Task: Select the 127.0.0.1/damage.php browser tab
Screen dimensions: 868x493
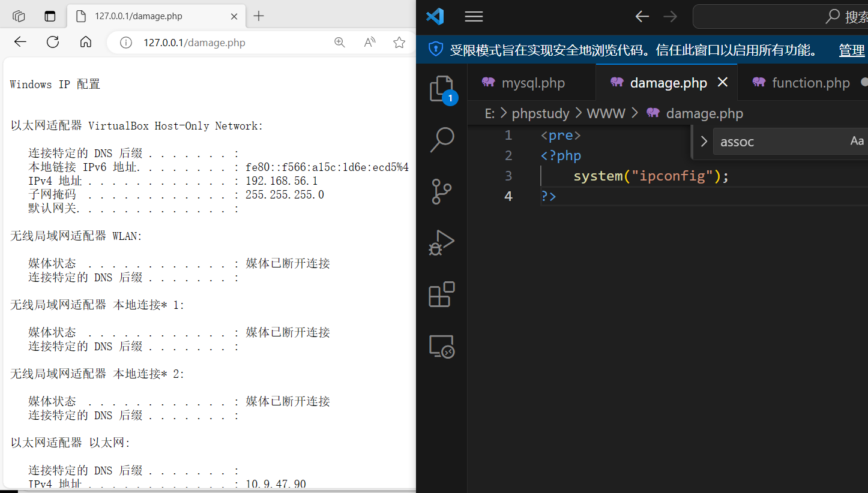Action: click(x=156, y=16)
